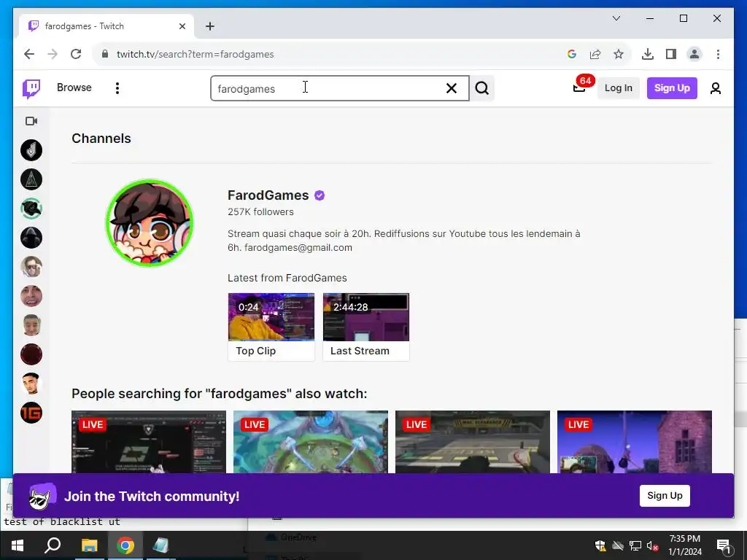The height and width of the screenshot is (560, 747).
Task: Click the muted volume tray icon
Action: tap(652, 545)
